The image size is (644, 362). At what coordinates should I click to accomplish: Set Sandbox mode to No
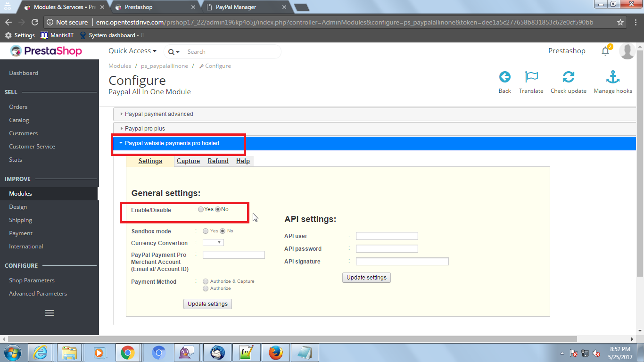tap(223, 231)
